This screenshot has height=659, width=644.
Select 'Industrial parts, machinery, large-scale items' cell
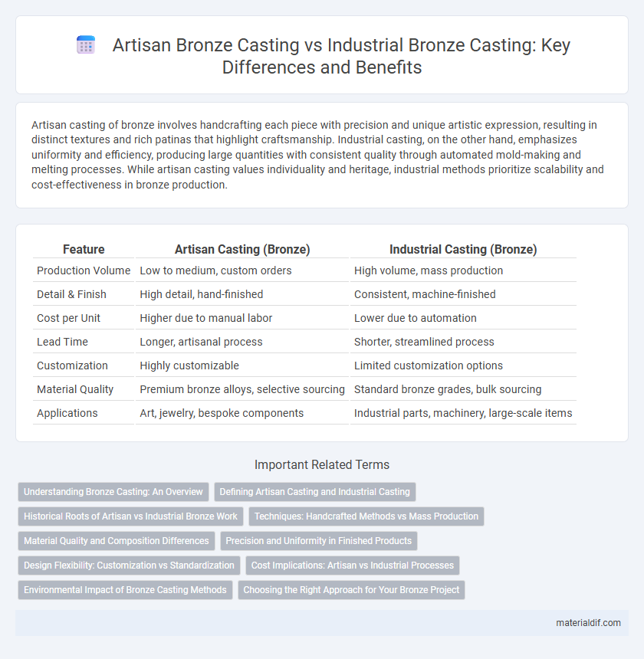[x=463, y=413]
